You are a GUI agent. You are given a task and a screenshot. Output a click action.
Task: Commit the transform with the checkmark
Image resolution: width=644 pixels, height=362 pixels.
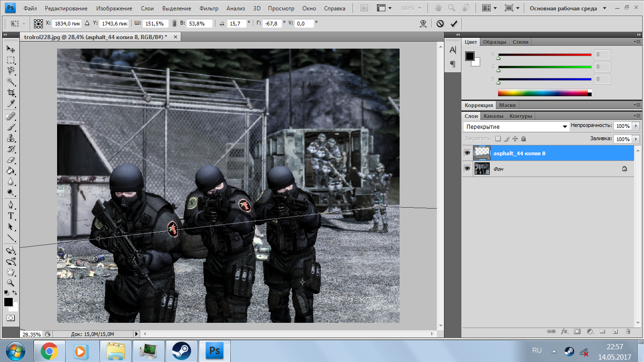point(454,24)
